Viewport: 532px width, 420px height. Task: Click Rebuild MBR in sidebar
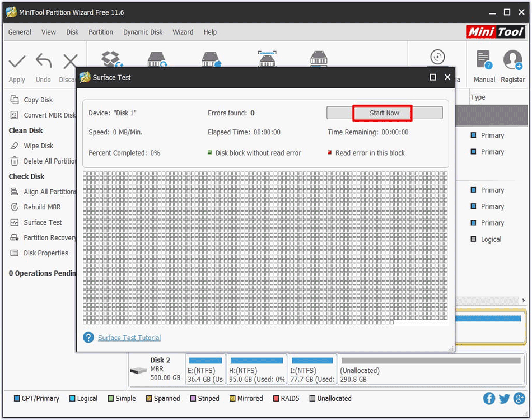point(42,207)
